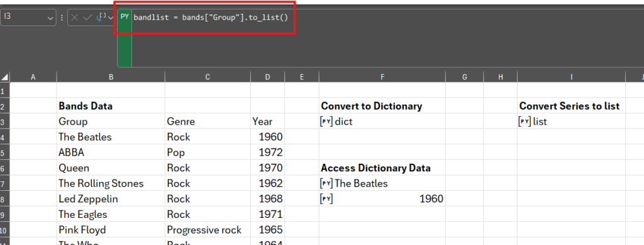Screen dimensions: 644x245
Task: Select column E header
Action: [302, 77]
